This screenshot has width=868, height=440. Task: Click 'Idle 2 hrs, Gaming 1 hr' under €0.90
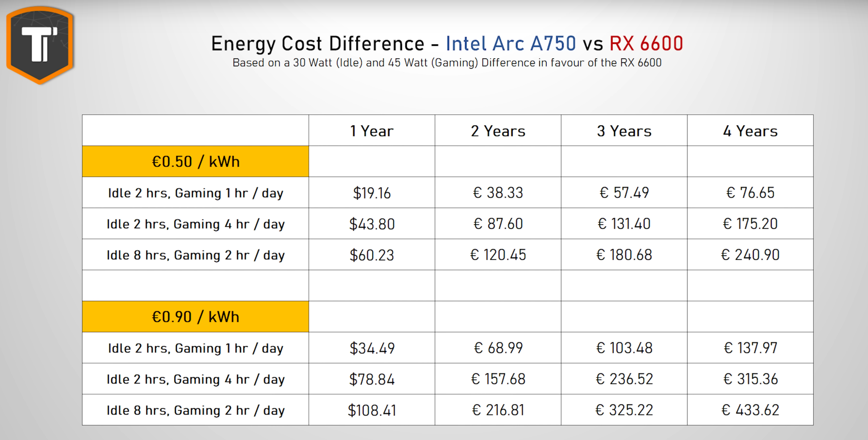pos(196,348)
